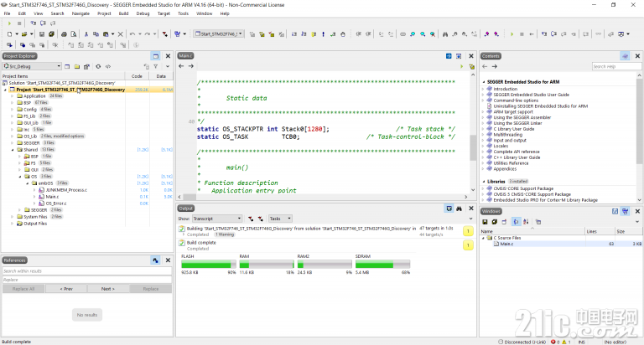The image size is (644, 345).
Task: Select Main.c in the Project Explorer tree
Action: click(x=52, y=197)
